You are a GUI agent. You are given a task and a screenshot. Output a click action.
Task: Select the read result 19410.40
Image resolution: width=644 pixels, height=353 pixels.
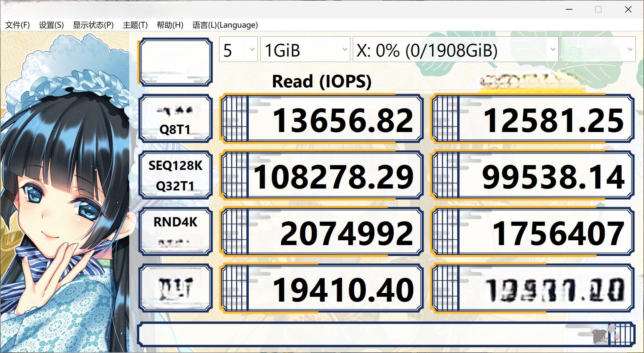tap(322, 288)
